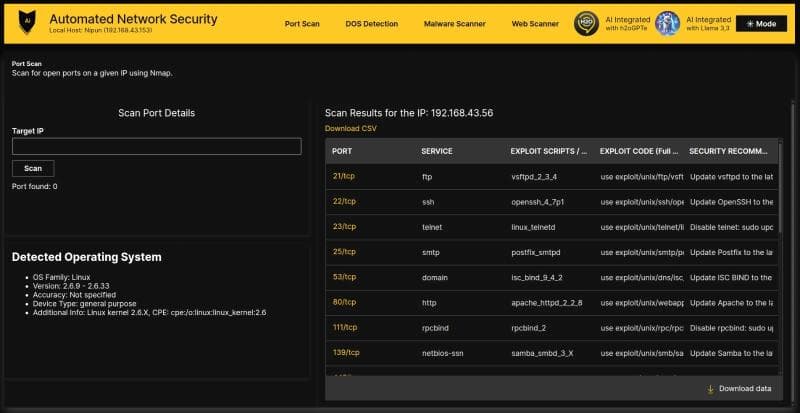Click the SECURITY RECOMM... column header
This screenshot has width=800, height=413.
(x=730, y=152)
